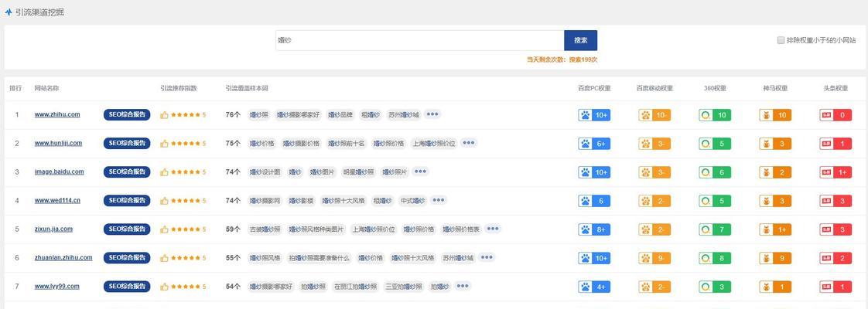Click 百度PC权重 column header

click(x=594, y=88)
